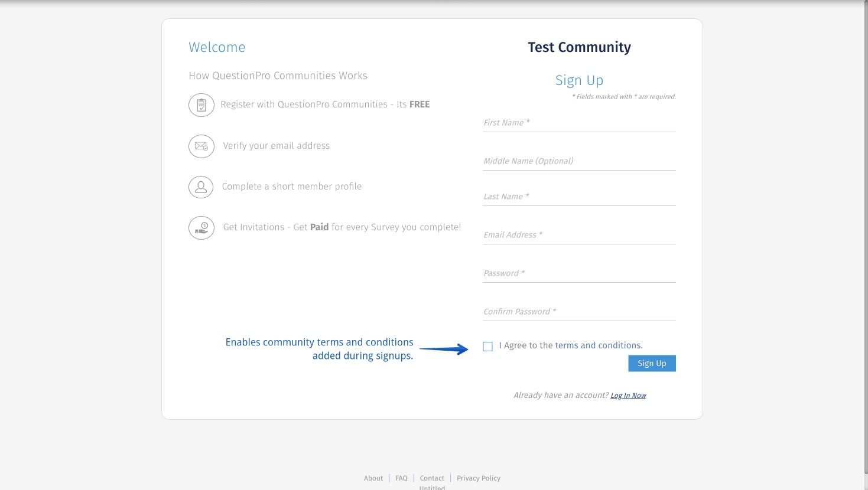Screen dimensions: 868x490
Task: Click the page's vertical scrollbar
Action: coord(865,236)
